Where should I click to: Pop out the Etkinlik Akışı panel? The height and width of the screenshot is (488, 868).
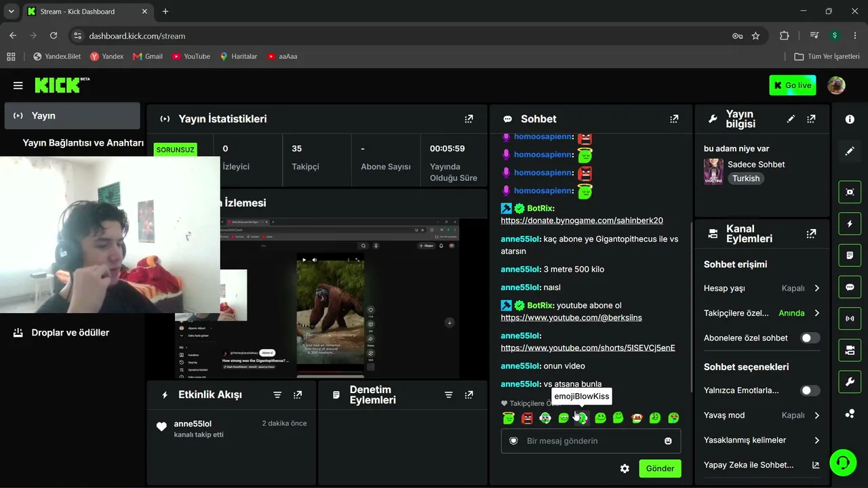click(298, 394)
